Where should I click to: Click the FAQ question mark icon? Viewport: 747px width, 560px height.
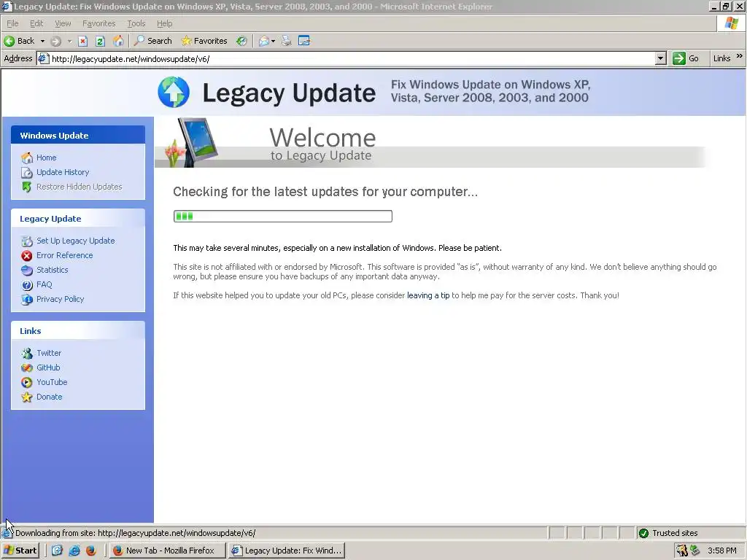point(27,285)
